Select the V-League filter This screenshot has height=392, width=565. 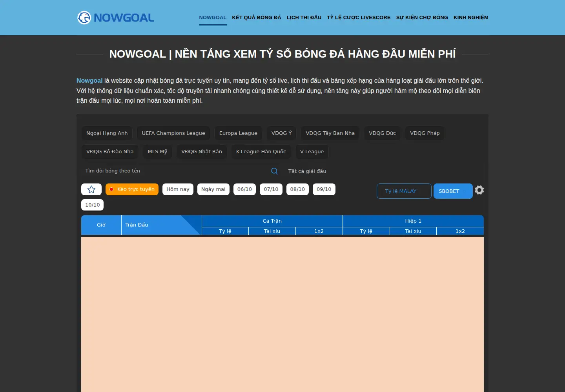312,152
